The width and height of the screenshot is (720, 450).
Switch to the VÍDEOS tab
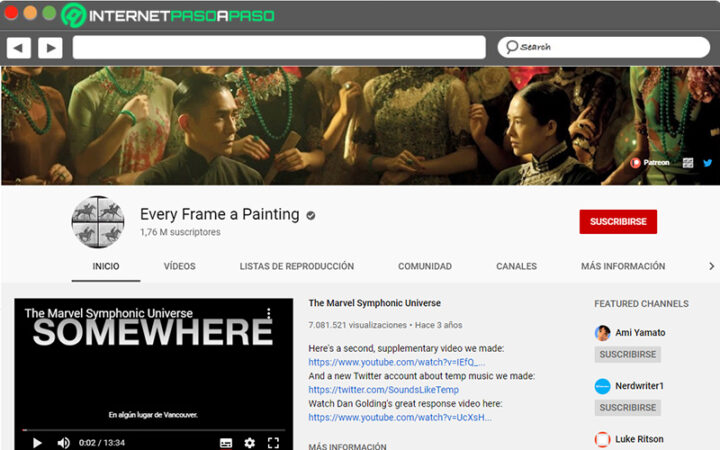click(179, 267)
